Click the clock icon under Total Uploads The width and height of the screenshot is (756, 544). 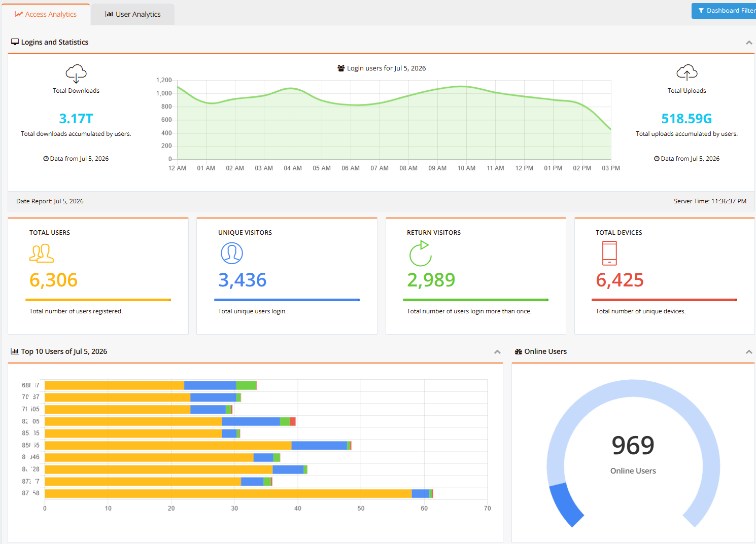(657, 159)
